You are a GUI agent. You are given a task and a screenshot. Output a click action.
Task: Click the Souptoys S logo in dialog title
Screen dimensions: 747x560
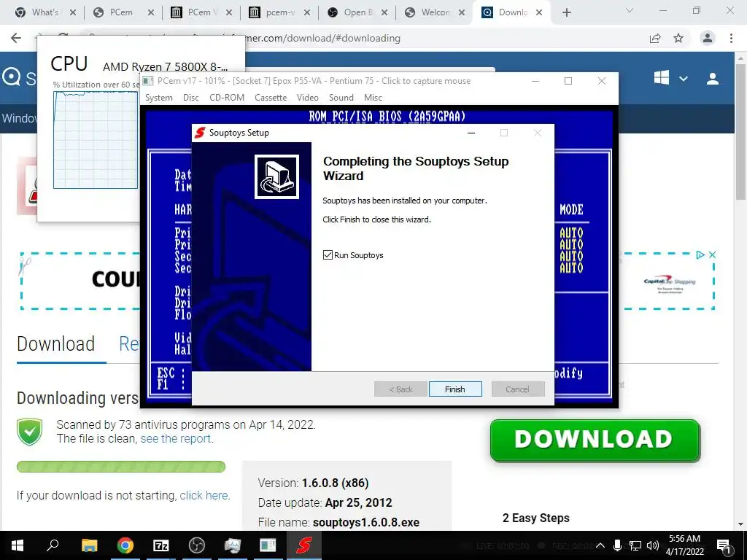pyautogui.click(x=200, y=133)
